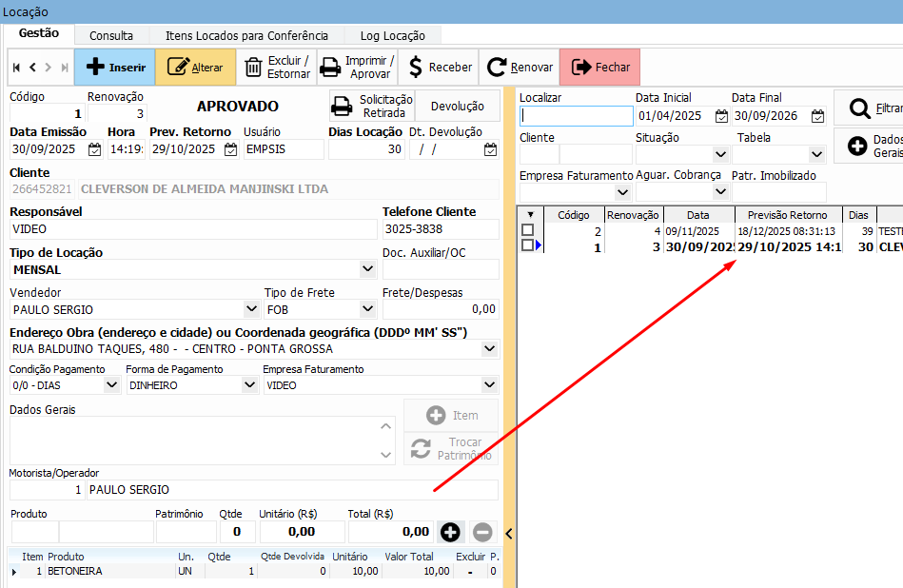Click the Excluir/Estornar trash button
This screenshot has height=588, width=903.
[277, 68]
